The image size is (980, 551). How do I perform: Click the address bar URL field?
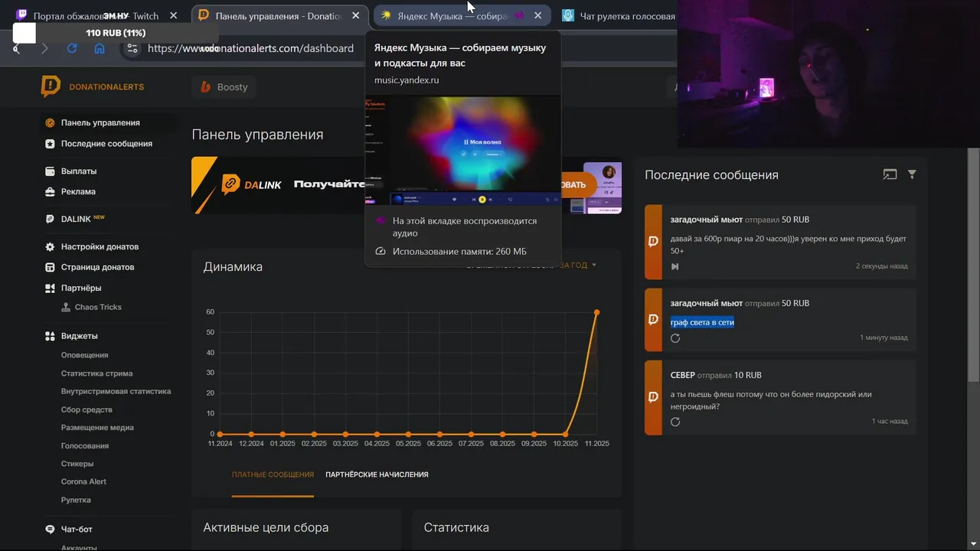250,48
